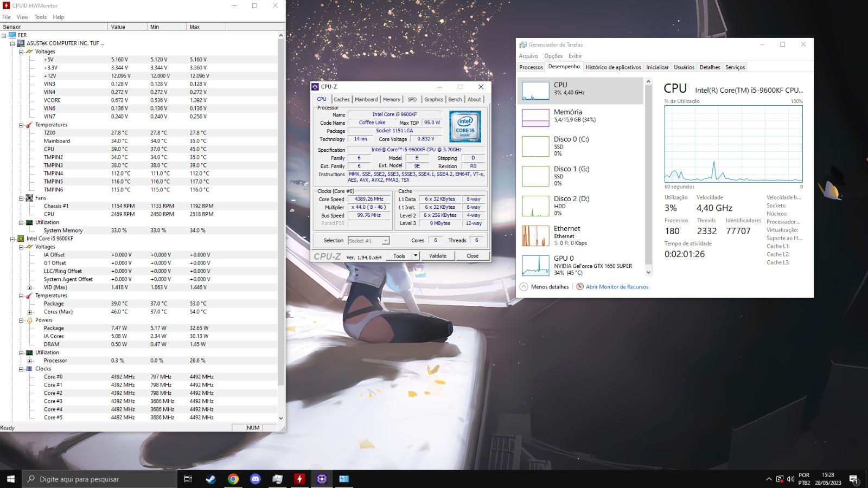
Task: Collapse the Powers tree node
Action: 21,320
